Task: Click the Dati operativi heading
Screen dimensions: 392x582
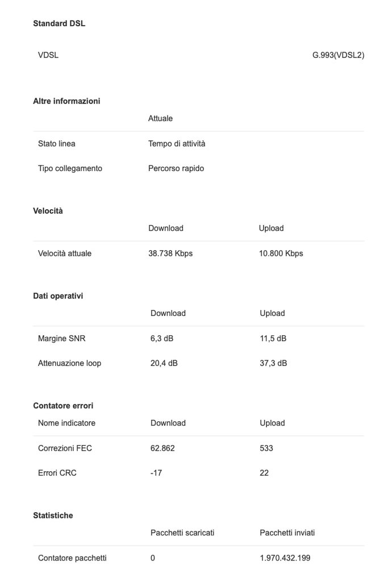Action: 58,296
